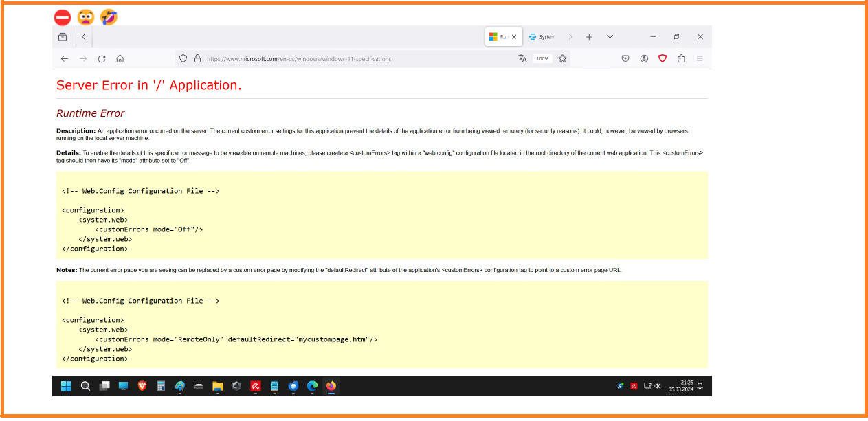868x421 pixels.
Task: Reload the page with the refresh button
Action: point(102,59)
